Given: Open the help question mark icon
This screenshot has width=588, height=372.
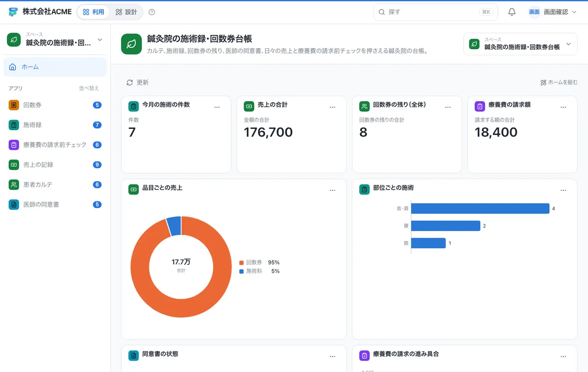Looking at the screenshot, I should 152,12.
